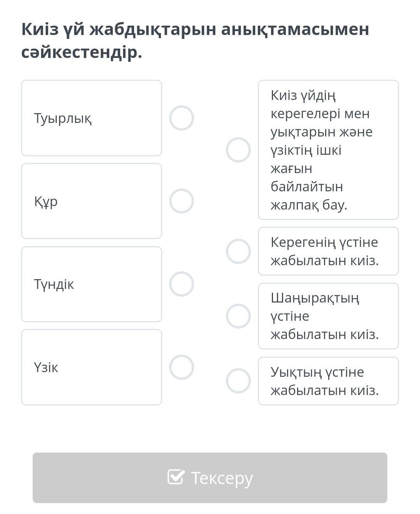Click the definition card ending with жалпақ бау

tap(328, 150)
